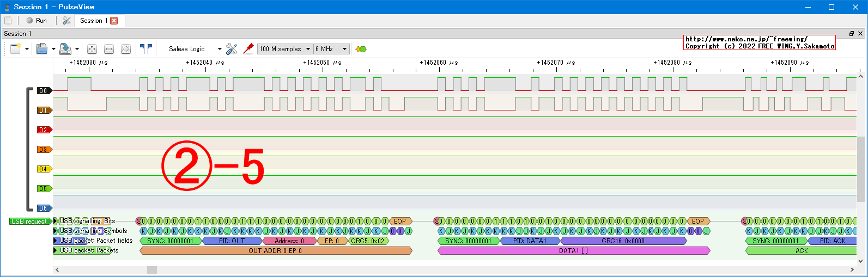Viewport: 868px width, 277px height.
Task: Open the 100 M samples dropdown
Action: click(284, 49)
